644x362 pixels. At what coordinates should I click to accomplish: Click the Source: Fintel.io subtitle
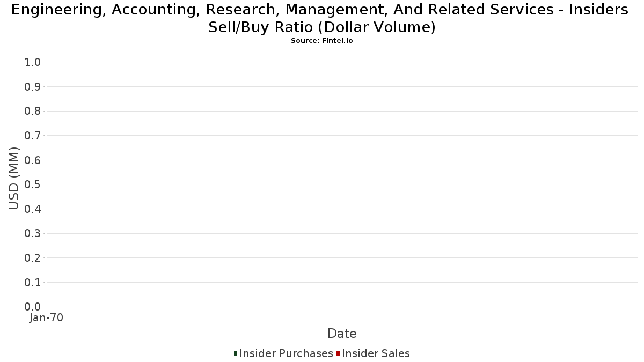pyautogui.click(x=322, y=41)
